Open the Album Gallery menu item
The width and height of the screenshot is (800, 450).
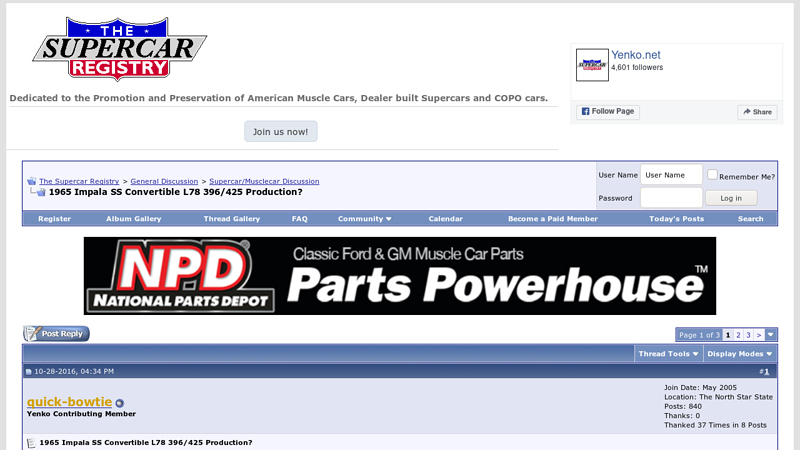click(134, 218)
